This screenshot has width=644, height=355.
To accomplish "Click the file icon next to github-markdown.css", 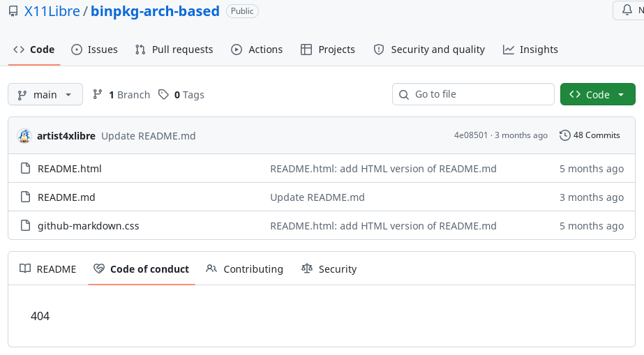I will click(25, 226).
